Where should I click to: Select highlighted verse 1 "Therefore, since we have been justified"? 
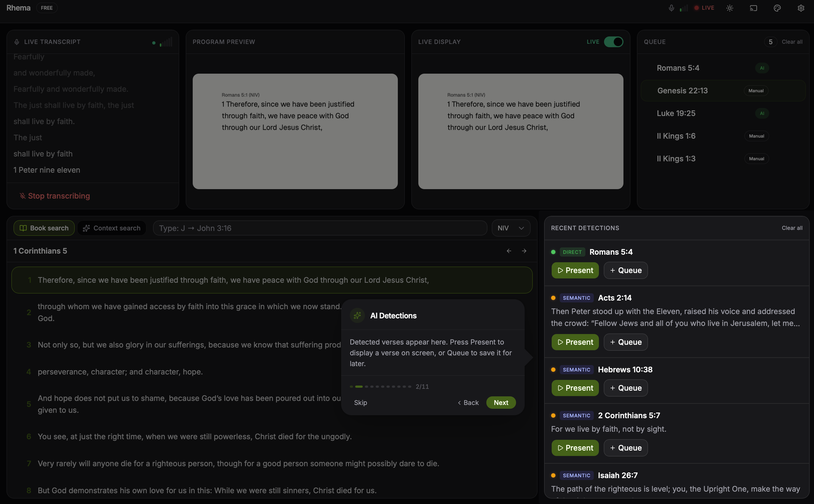pos(272,280)
